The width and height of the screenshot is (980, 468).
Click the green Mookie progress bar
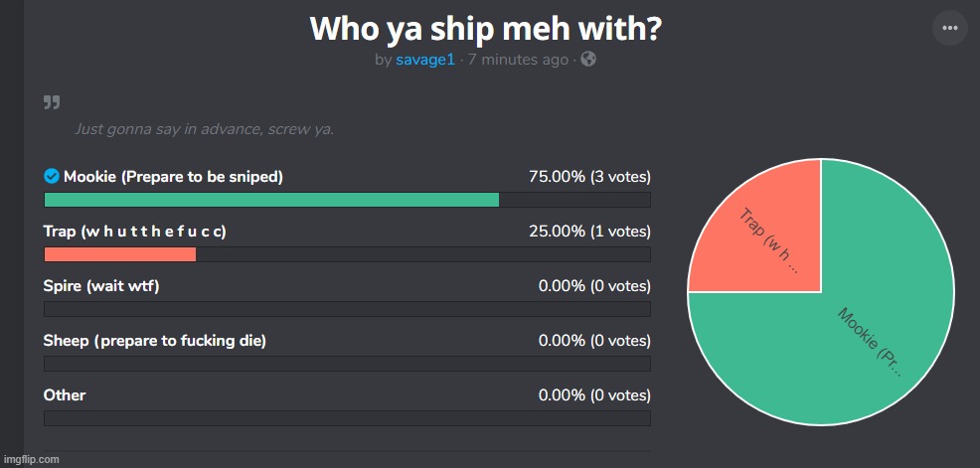[x=271, y=200]
